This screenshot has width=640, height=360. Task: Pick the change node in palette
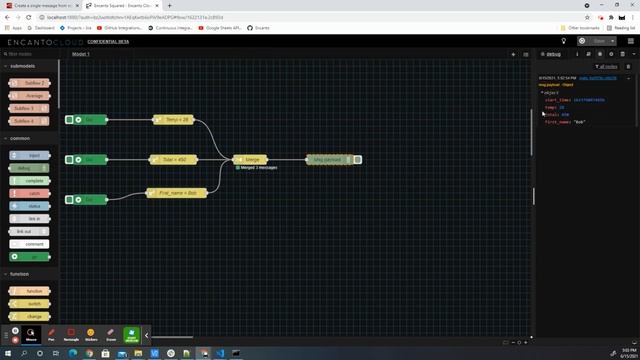pos(29,316)
